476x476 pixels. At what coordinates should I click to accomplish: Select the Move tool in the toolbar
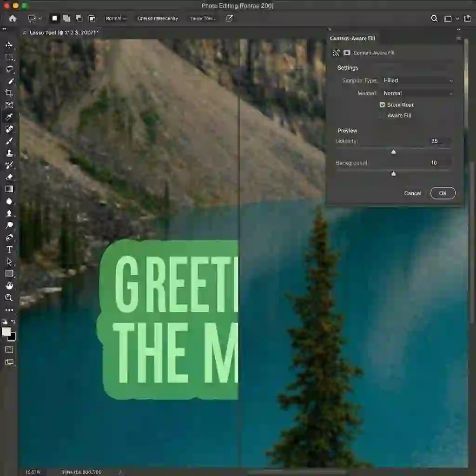[x=9, y=45]
